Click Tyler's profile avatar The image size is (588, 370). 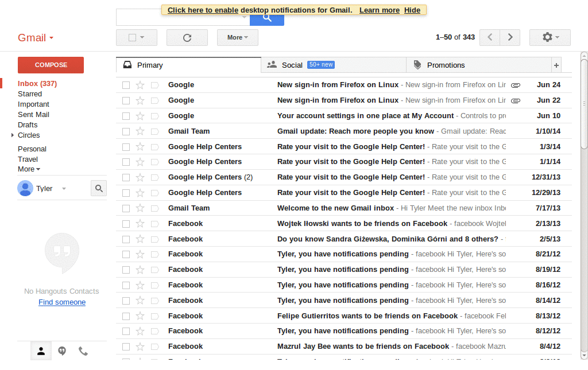tap(25, 188)
